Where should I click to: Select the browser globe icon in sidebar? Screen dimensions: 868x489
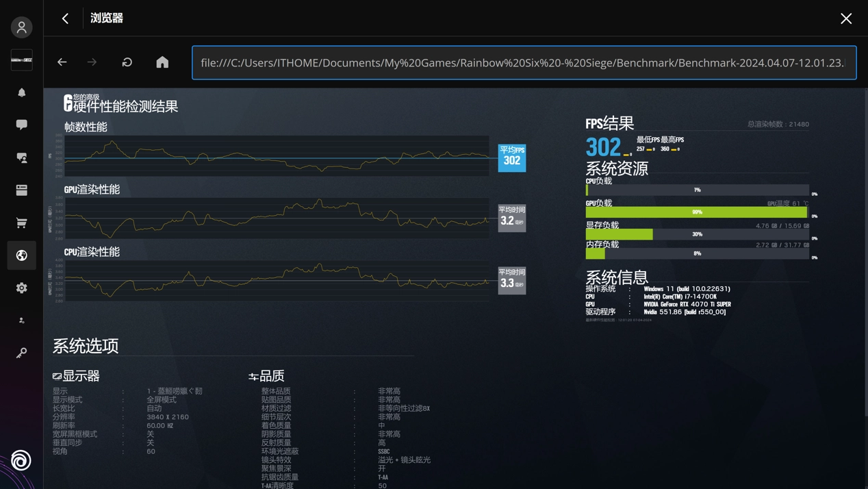22,255
